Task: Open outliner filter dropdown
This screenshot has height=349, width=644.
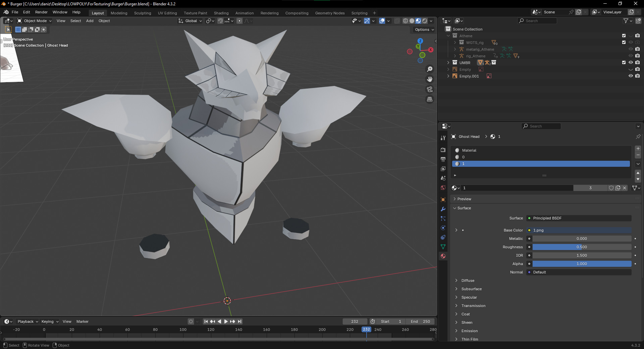Action: pyautogui.click(x=628, y=21)
